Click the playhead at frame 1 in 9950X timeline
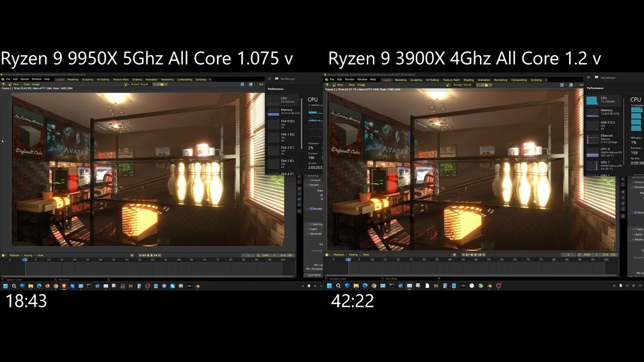 coord(25,259)
